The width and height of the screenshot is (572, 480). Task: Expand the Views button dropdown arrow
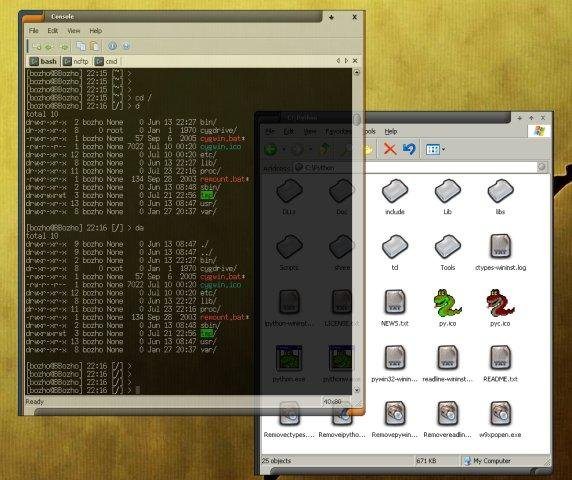pos(443,149)
